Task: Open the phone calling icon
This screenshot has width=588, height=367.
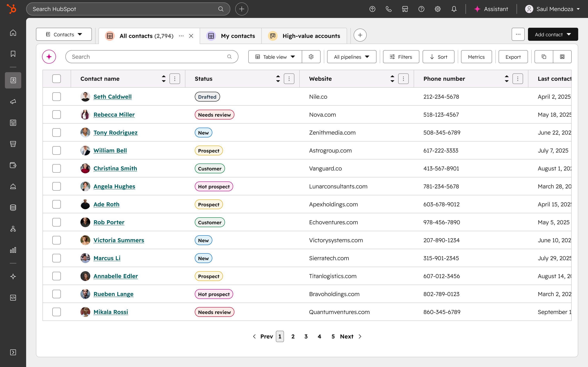Action: coord(389,9)
